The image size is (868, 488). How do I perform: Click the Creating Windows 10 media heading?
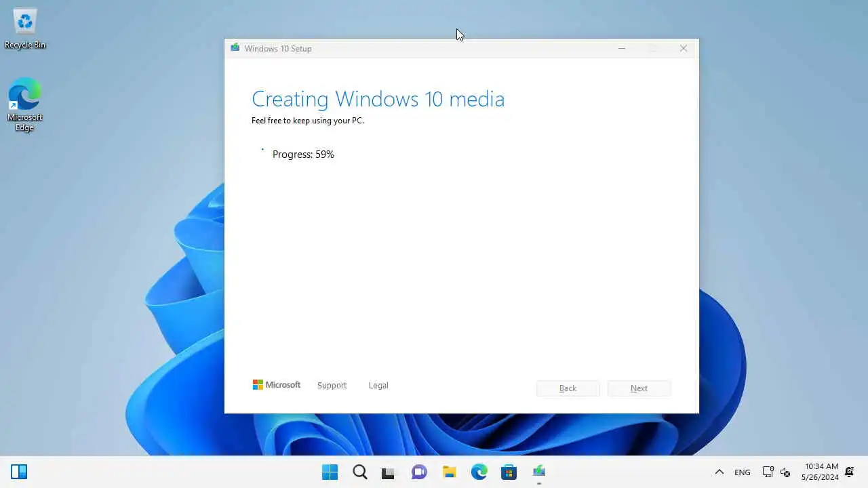click(378, 99)
